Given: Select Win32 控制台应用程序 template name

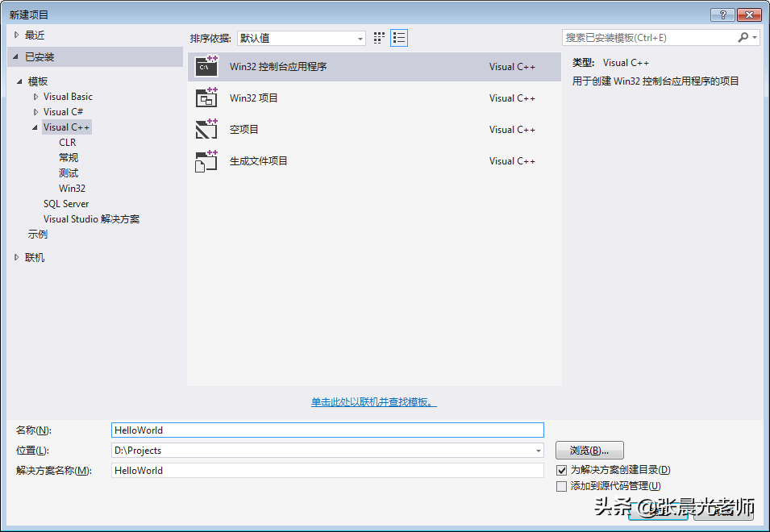Looking at the screenshot, I should click(278, 67).
